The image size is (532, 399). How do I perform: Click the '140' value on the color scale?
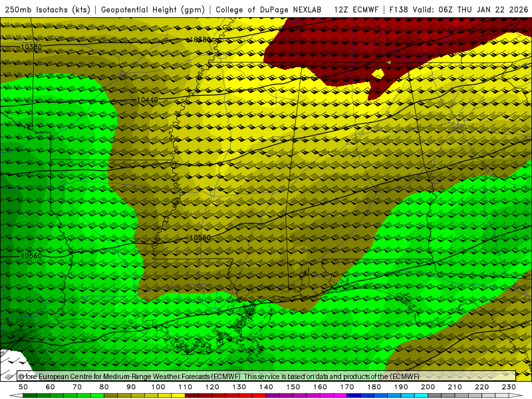[x=266, y=387]
